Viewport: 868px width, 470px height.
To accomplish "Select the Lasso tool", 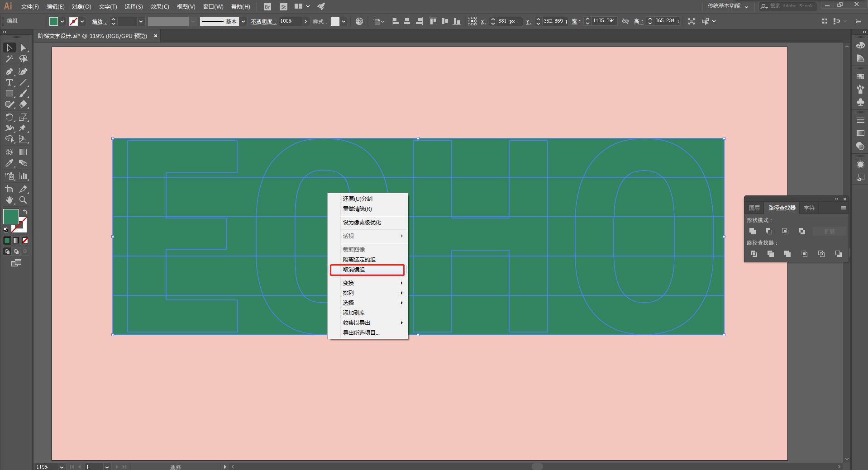I will tap(24, 59).
